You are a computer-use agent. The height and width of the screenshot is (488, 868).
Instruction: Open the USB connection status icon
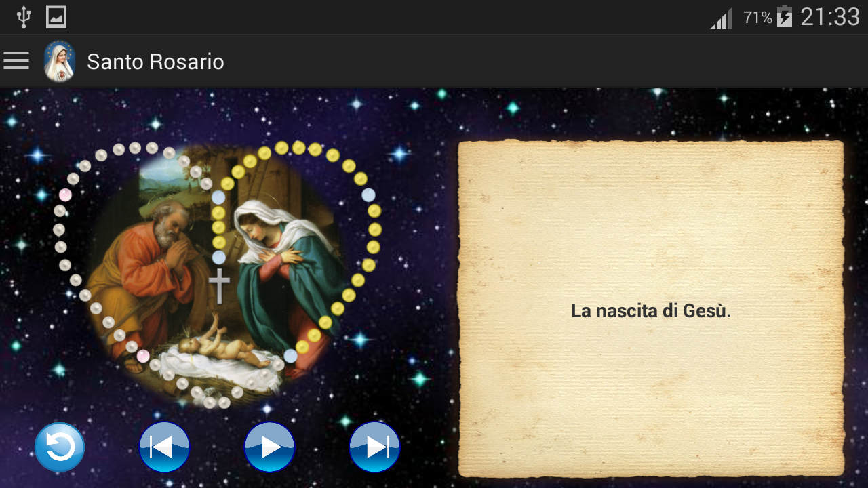(24, 17)
